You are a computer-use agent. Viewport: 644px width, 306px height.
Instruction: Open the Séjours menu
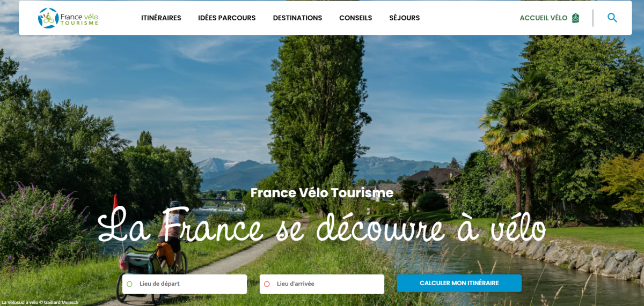[405, 18]
